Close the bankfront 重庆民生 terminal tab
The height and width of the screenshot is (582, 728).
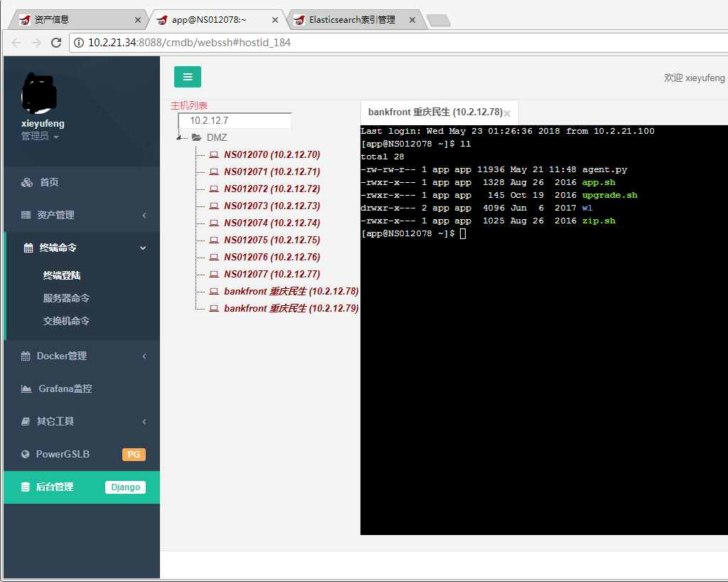[x=508, y=113]
